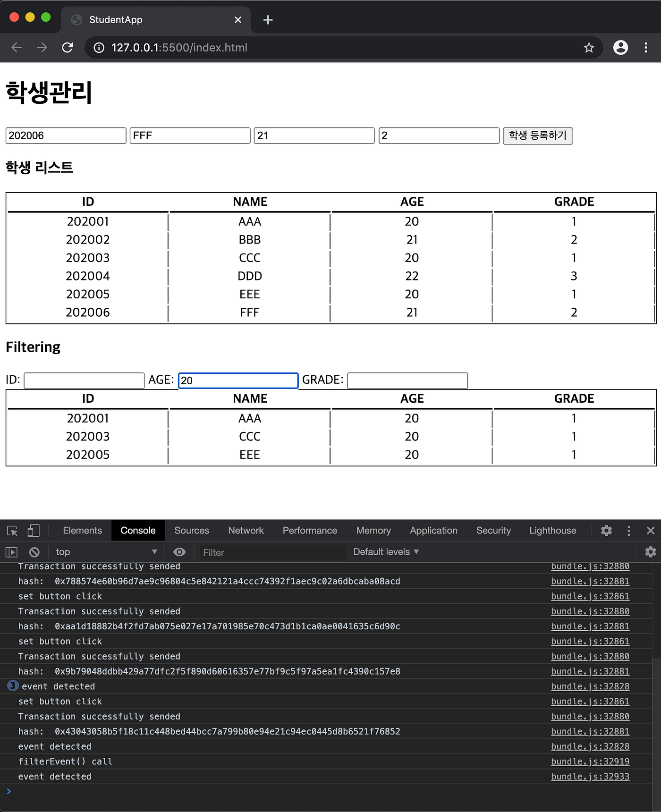
Task: Click the Filtering AGE input with 20
Action: pyautogui.click(x=238, y=381)
